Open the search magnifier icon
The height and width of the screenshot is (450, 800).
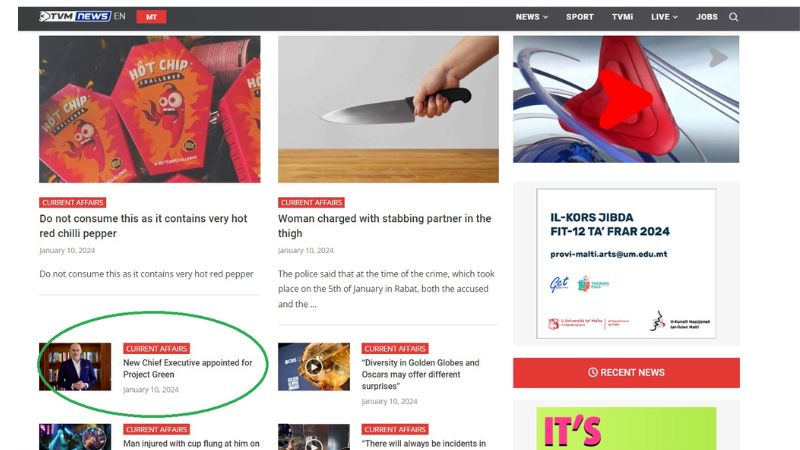(733, 17)
